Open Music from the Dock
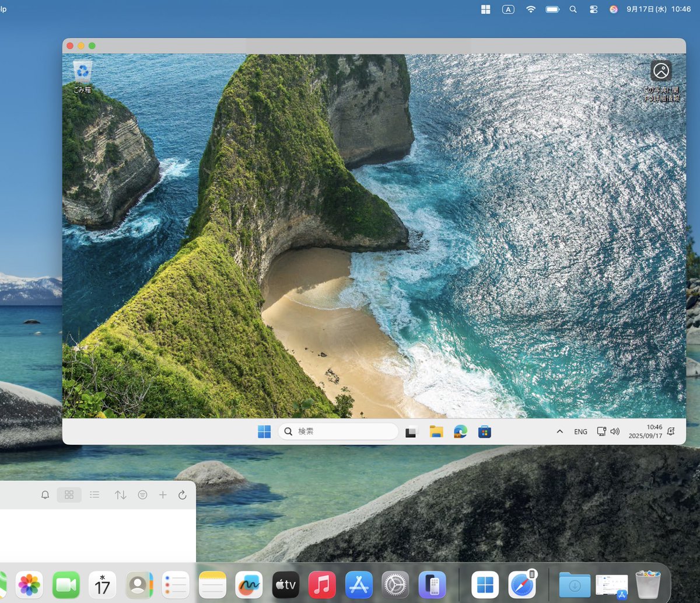 (x=322, y=584)
